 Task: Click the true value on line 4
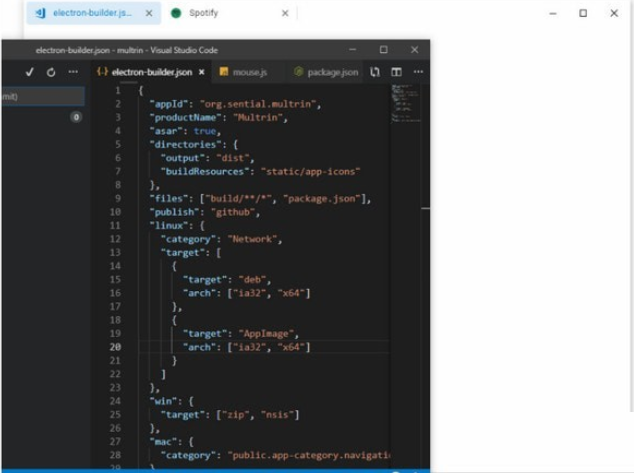tap(205, 131)
